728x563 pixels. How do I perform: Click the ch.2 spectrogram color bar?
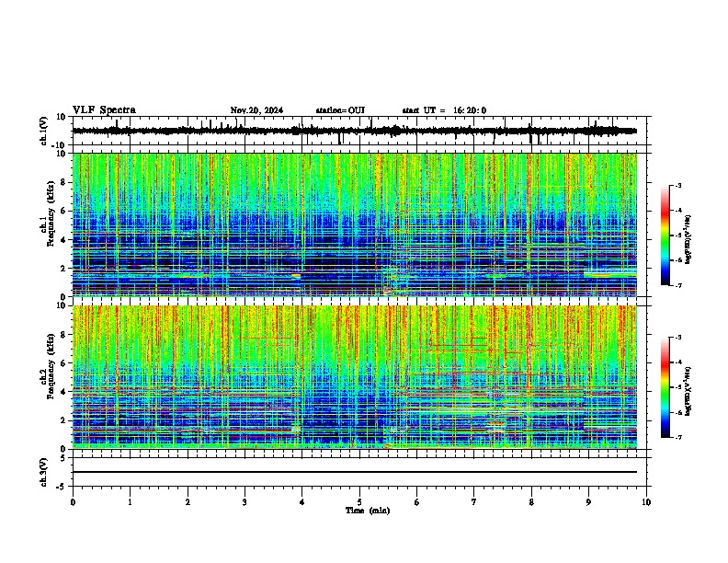point(665,387)
